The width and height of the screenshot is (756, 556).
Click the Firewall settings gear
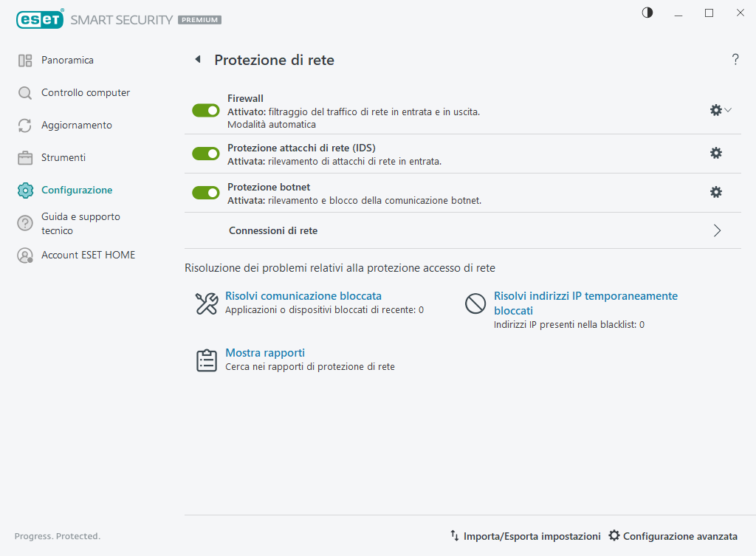[x=715, y=110]
